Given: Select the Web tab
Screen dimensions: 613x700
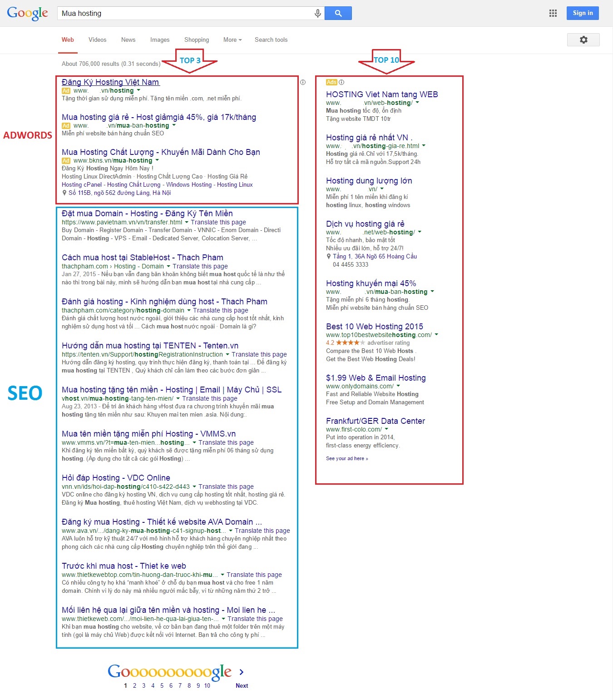Looking at the screenshot, I should tap(68, 40).
